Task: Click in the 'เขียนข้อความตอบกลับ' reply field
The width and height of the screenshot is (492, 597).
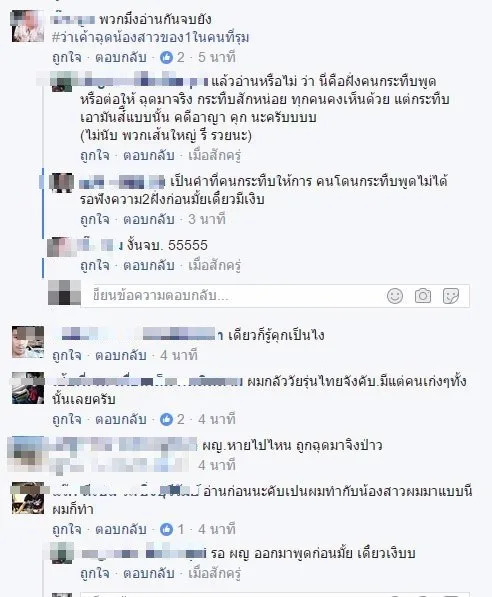Action: click(236, 296)
